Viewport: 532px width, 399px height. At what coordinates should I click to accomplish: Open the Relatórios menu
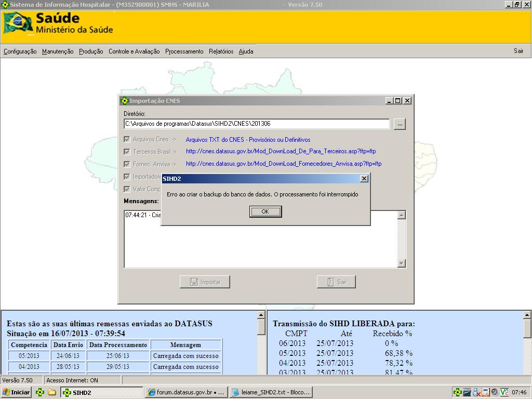221,51
